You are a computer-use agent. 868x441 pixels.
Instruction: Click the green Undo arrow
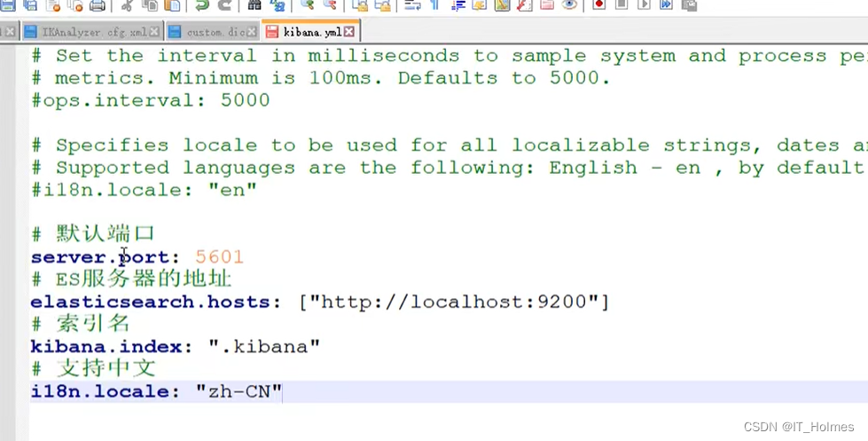click(202, 5)
